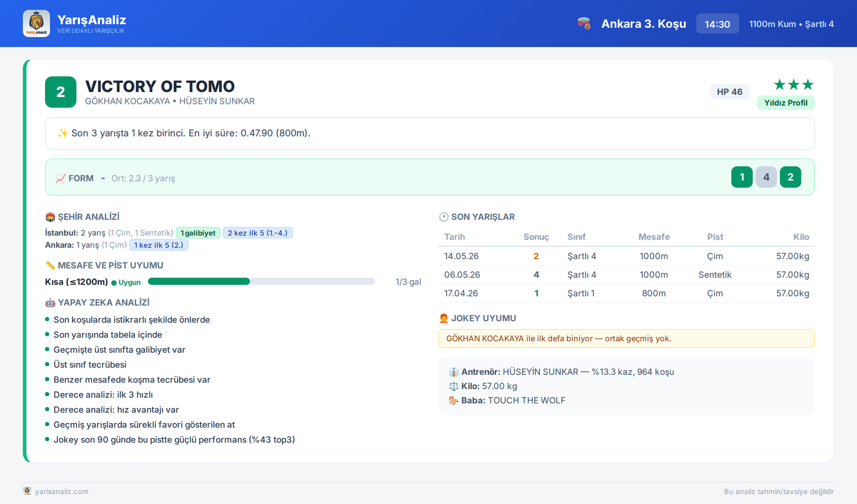Image resolution: width=857 pixels, height=504 pixels.
Task: Click the Kısa mesafe progress bar
Action: tap(261, 282)
